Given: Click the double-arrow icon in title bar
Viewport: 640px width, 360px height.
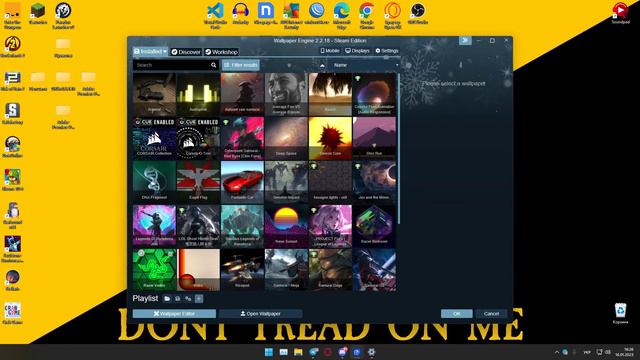Looking at the screenshot, I should pos(465,40).
